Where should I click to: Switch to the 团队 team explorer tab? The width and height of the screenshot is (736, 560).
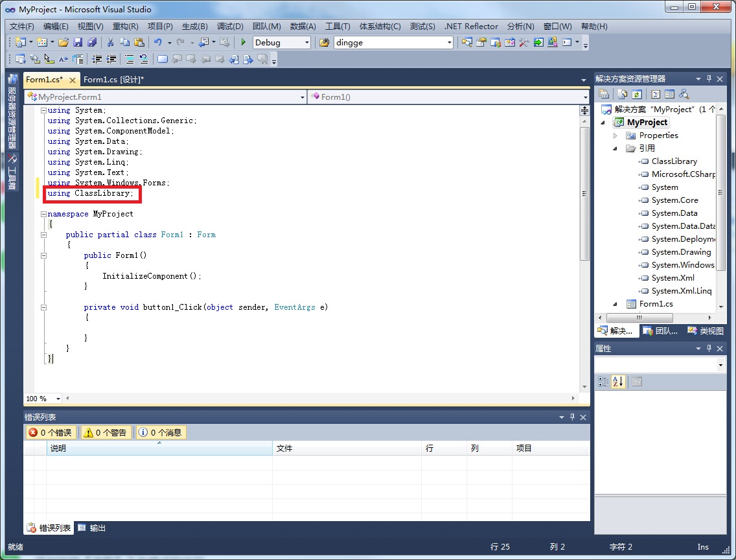coord(660,331)
